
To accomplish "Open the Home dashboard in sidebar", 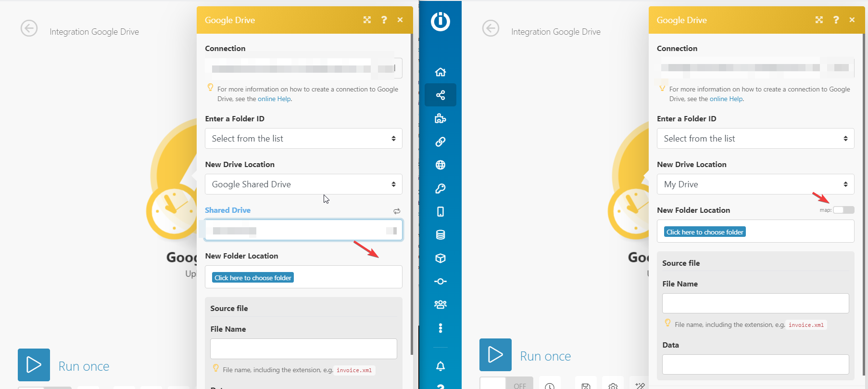I will pos(440,72).
